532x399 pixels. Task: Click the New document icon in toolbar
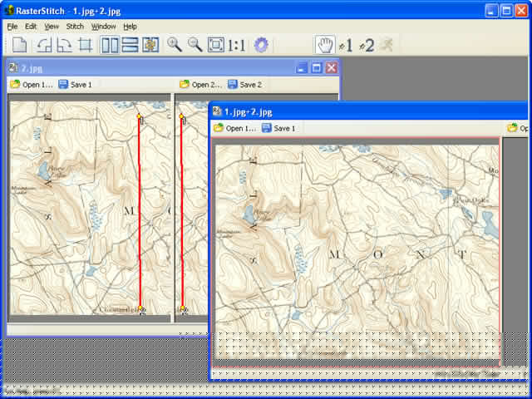[20, 45]
